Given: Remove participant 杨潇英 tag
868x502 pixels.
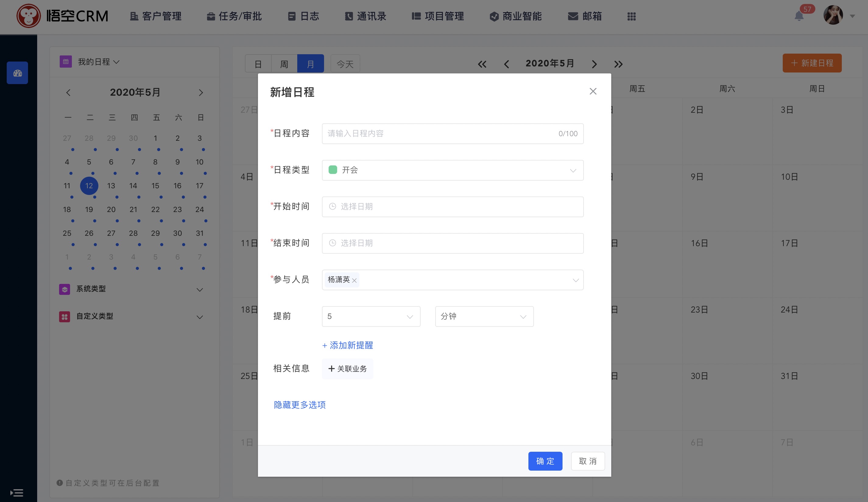Looking at the screenshot, I should (x=354, y=281).
